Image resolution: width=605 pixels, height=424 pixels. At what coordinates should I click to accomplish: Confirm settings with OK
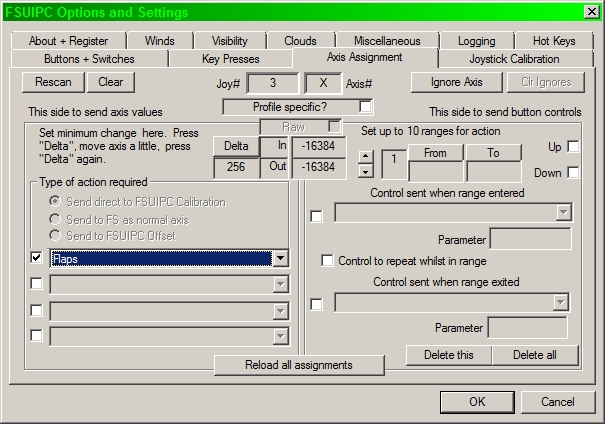477,402
